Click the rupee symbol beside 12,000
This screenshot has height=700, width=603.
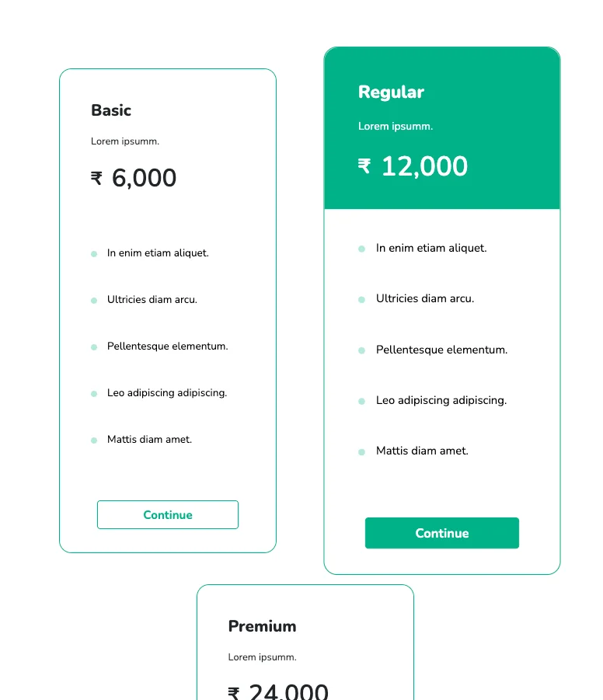[x=363, y=165]
